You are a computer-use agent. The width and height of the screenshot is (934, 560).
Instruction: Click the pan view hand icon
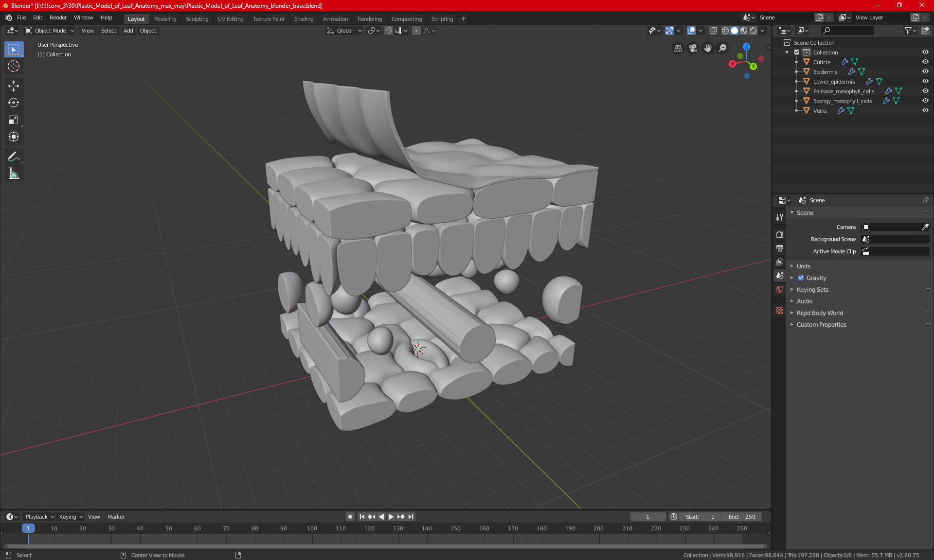[x=708, y=48]
